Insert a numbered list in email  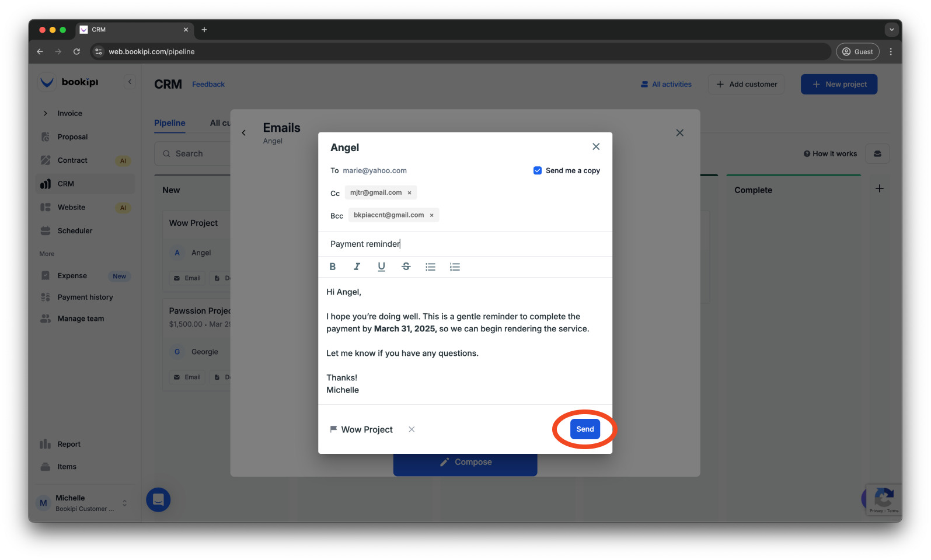[455, 267]
